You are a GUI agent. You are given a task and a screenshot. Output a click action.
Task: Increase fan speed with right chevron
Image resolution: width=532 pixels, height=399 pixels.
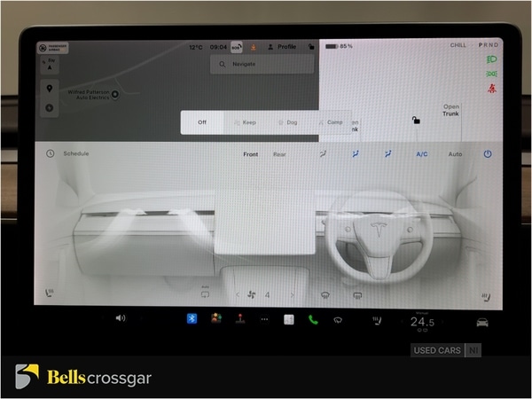[x=293, y=293]
